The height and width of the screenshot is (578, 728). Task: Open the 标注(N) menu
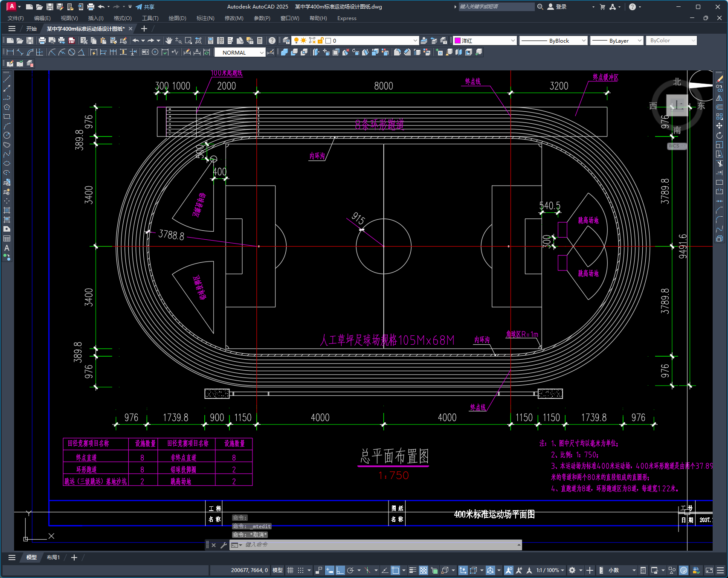[205, 18]
